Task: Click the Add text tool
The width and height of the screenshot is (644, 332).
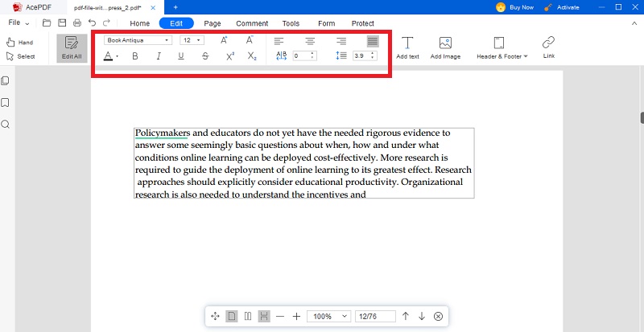Action: pyautogui.click(x=407, y=48)
